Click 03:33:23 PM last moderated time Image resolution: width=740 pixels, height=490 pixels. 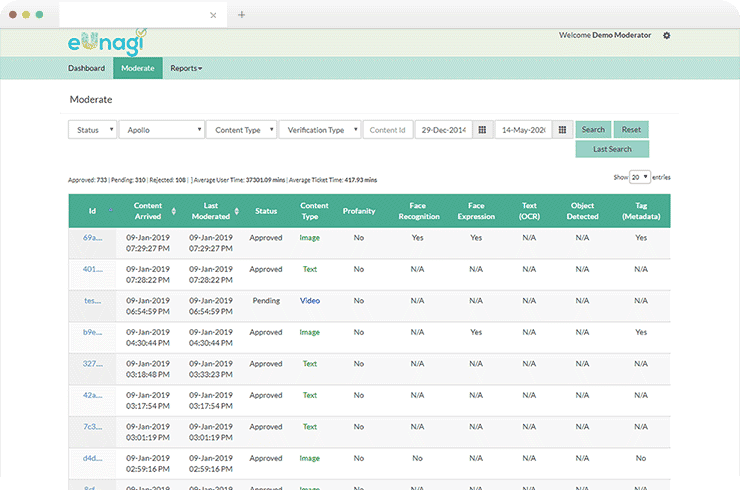click(x=211, y=375)
